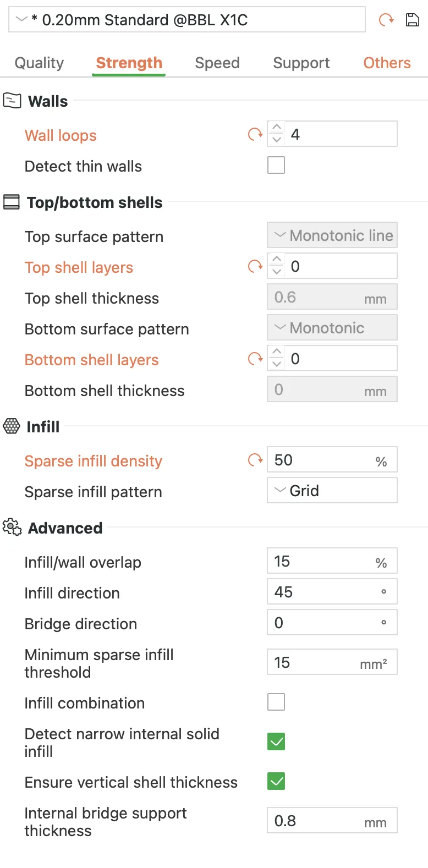Save the preset with the floppy disk icon
The width and height of the screenshot is (428, 868).
(x=412, y=20)
